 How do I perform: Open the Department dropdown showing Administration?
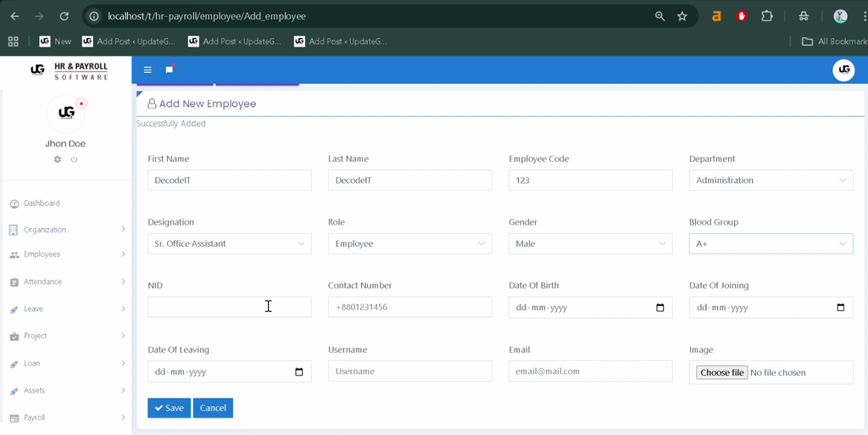click(771, 181)
